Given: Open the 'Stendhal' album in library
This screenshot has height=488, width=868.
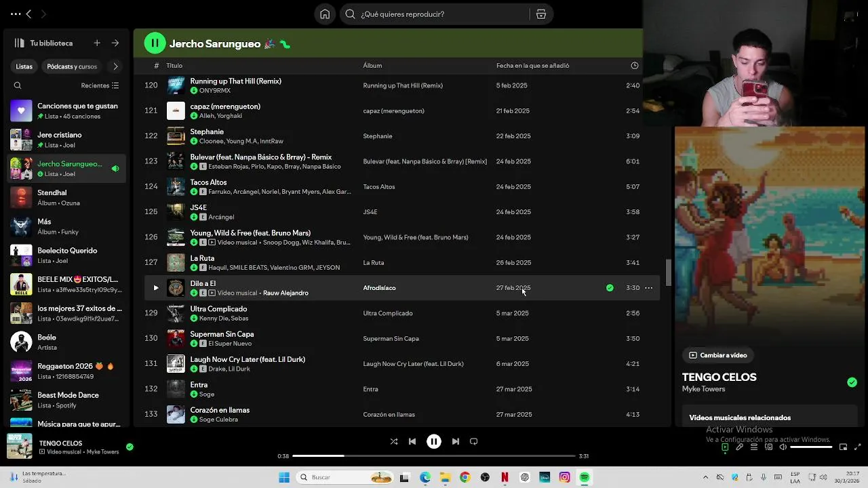Looking at the screenshot, I should (66, 197).
